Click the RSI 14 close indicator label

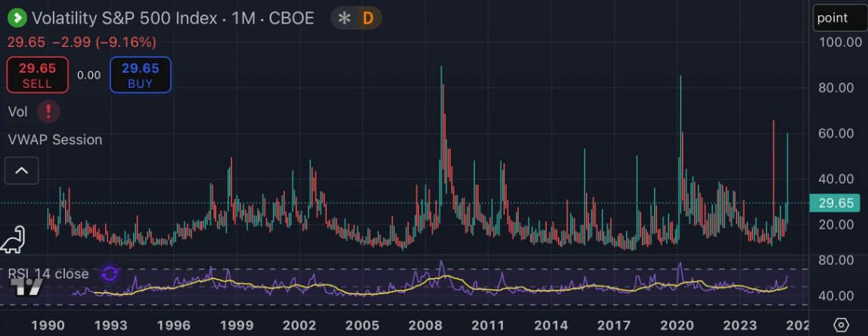48,274
